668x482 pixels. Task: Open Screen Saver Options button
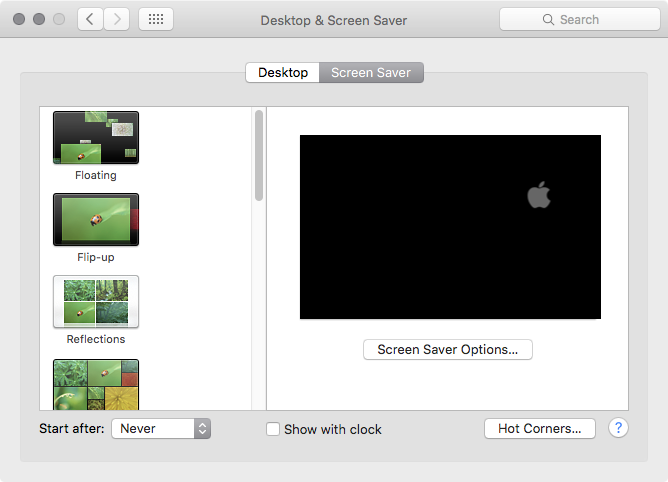coord(448,349)
